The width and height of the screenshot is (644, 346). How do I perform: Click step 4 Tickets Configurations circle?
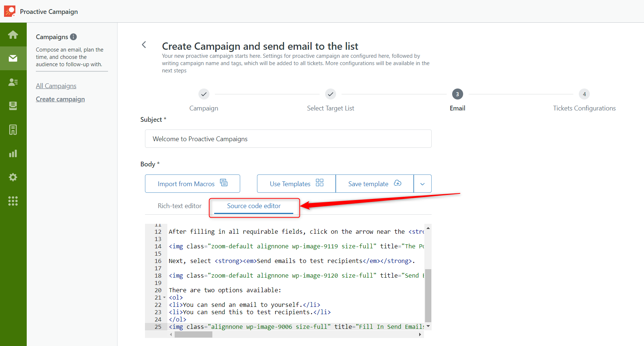[x=584, y=94]
